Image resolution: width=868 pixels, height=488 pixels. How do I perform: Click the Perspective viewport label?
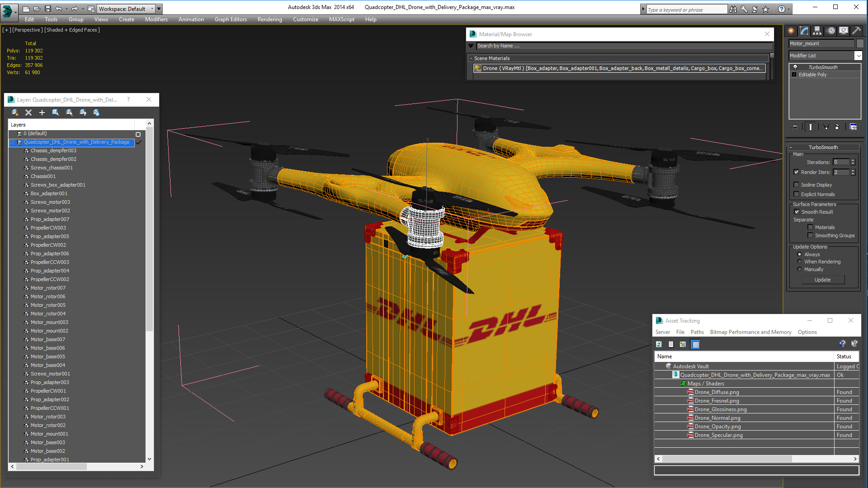click(28, 30)
